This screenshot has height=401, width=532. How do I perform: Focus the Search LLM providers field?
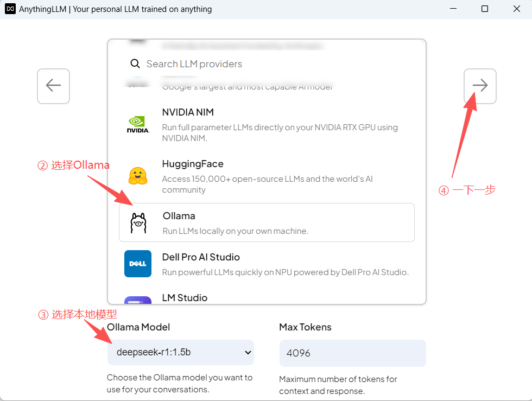(267, 64)
